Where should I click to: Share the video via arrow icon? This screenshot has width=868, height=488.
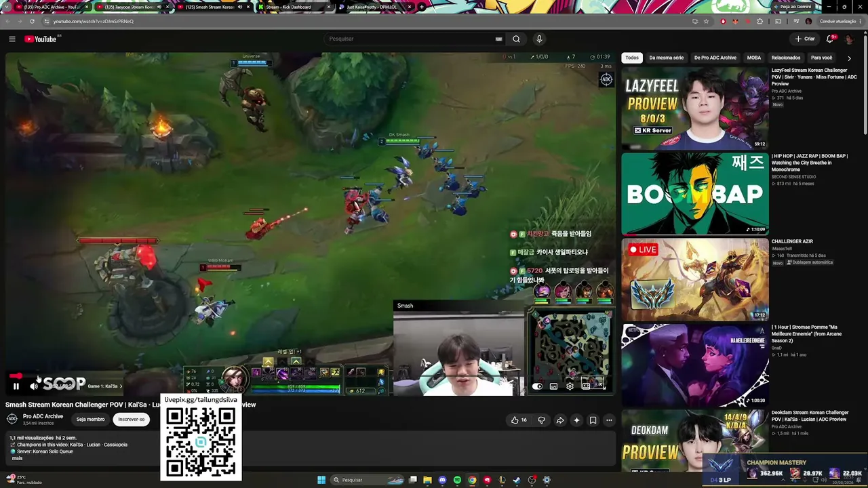[x=560, y=420]
